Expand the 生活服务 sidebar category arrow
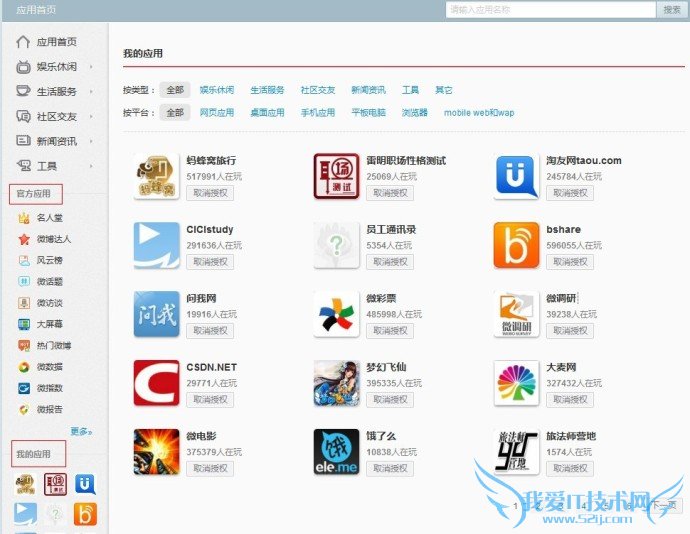The image size is (690, 534). coord(92,92)
